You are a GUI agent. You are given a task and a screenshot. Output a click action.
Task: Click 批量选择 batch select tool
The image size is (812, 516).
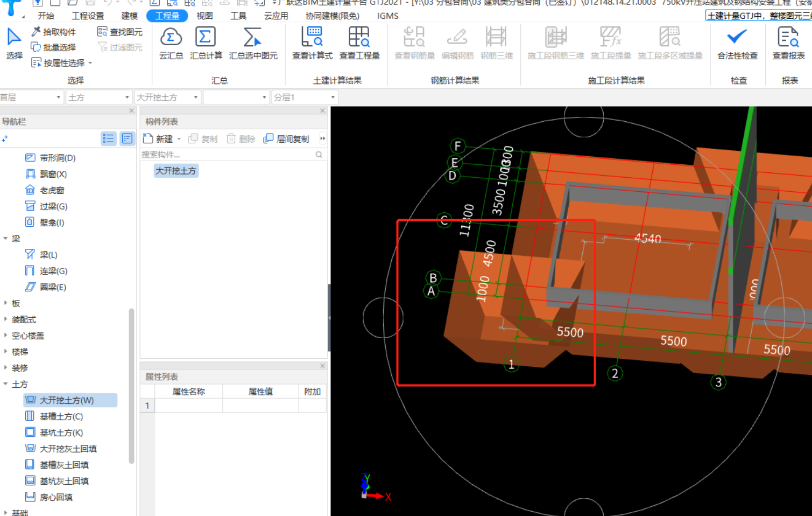point(54,47)
